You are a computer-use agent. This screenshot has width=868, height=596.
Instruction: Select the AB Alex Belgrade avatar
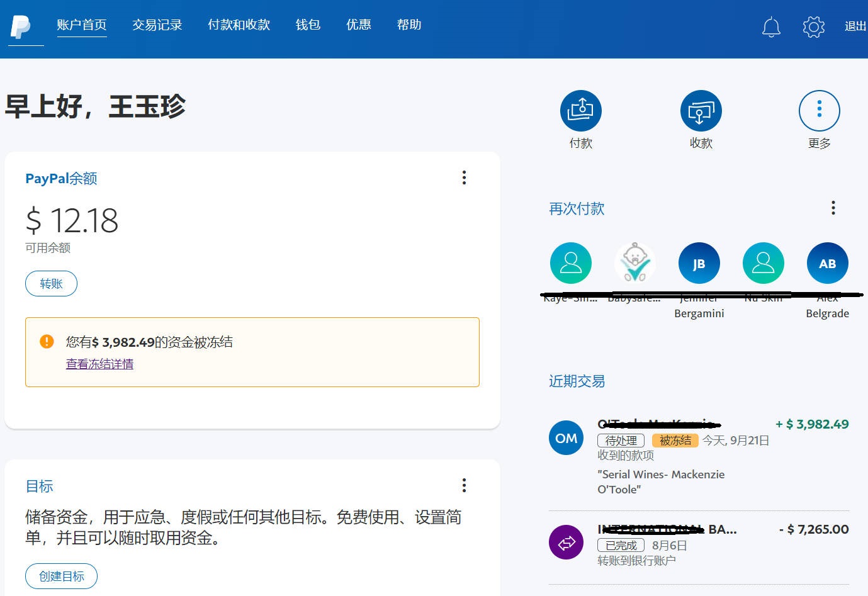pos(828,263)
